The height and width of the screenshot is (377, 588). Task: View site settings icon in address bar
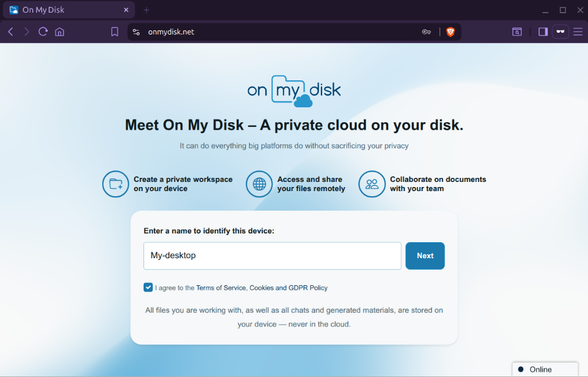tap(137, 32)
